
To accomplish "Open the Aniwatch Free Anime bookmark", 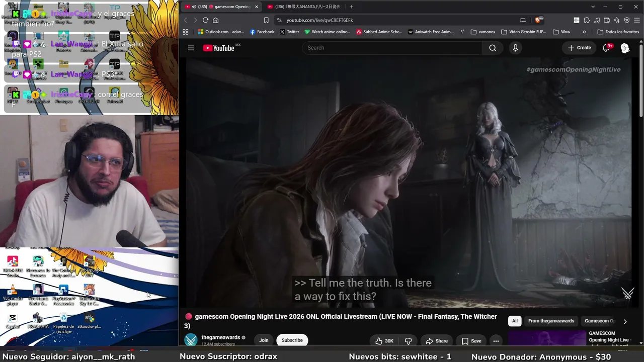I will coord(431,32).
